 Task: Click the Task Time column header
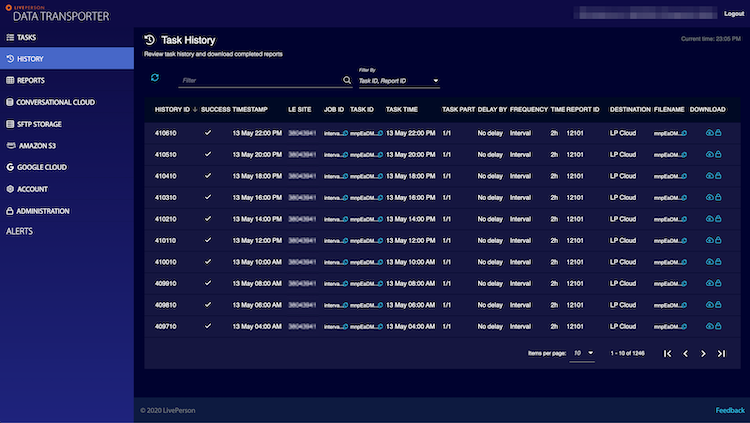pyautogui.click(x=402, y=110)
